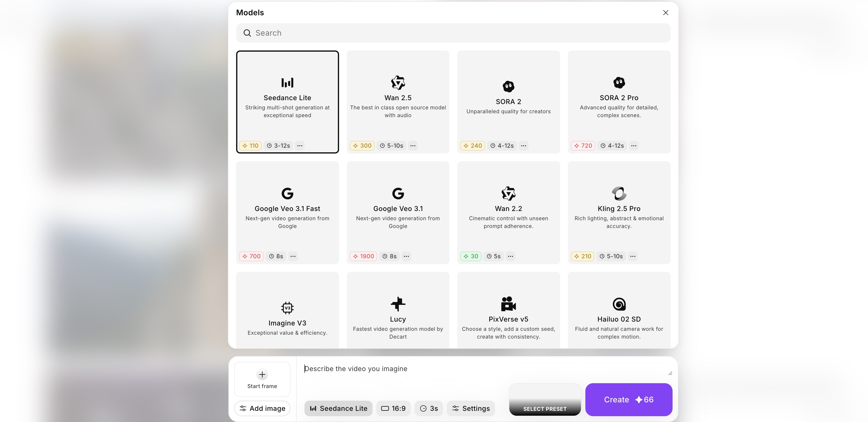
Task: Select the SORA 2 Pro icon
Action: coord(619,83)
